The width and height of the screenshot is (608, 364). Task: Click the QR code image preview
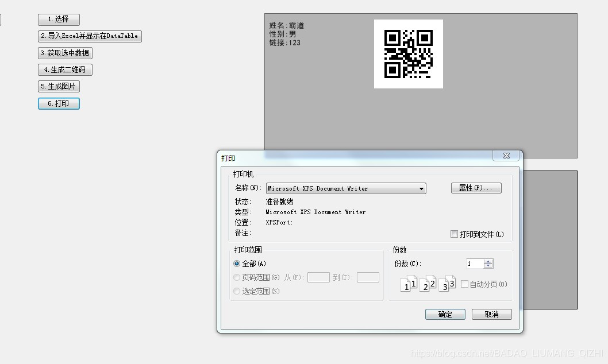(409, 53)
